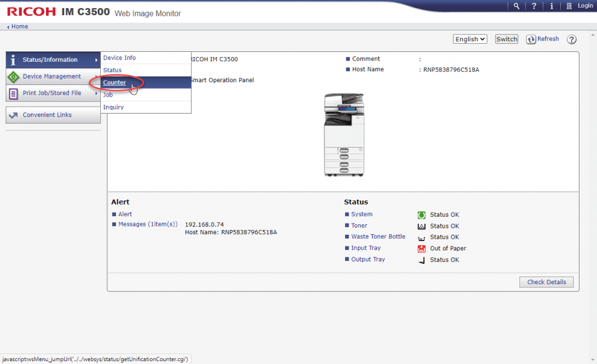Select Job from the submenu
Image resolution: width=597 pixels, height=364 pixels.
pos(146,95)
